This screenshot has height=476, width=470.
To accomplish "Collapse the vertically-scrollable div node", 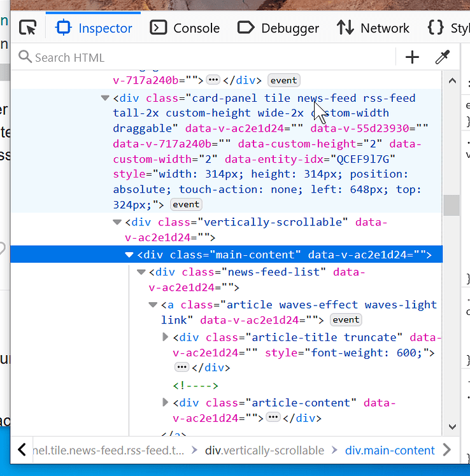I will tap(117, 222).
